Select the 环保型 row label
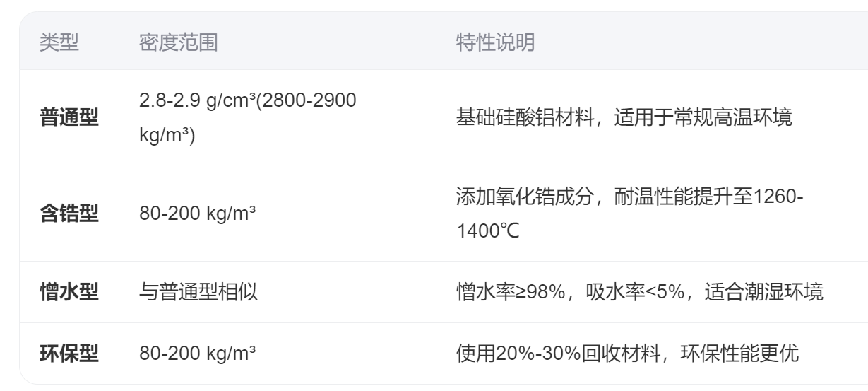 69,354
